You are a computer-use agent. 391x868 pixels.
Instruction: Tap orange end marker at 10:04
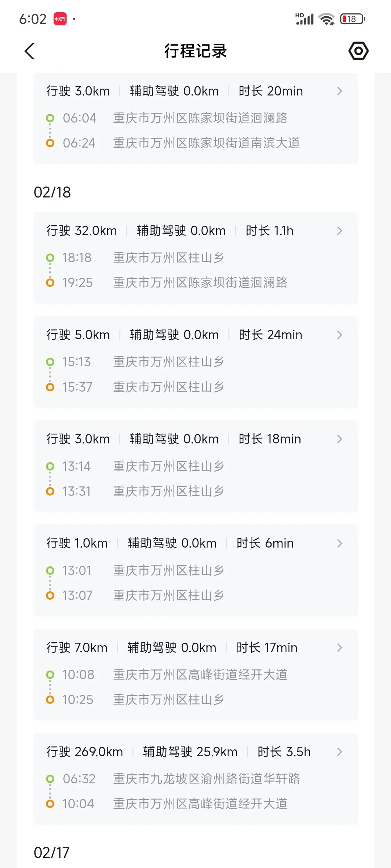50,804
